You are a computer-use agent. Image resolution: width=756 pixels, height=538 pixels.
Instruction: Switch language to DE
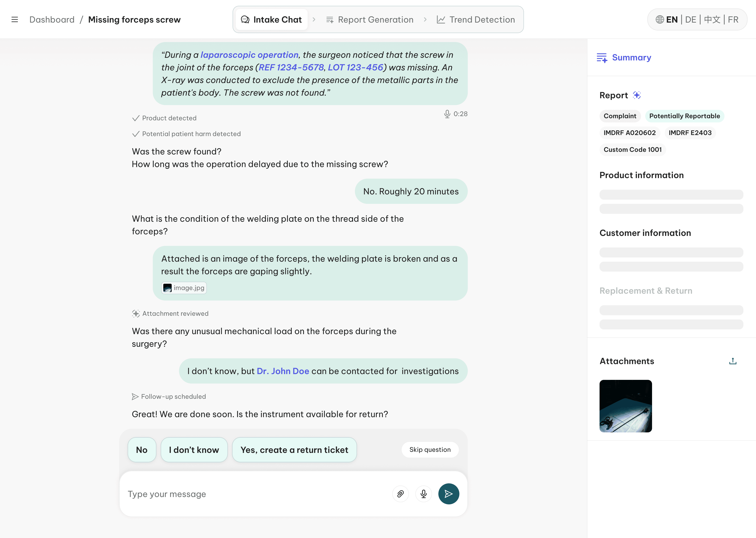click(690, 20)
